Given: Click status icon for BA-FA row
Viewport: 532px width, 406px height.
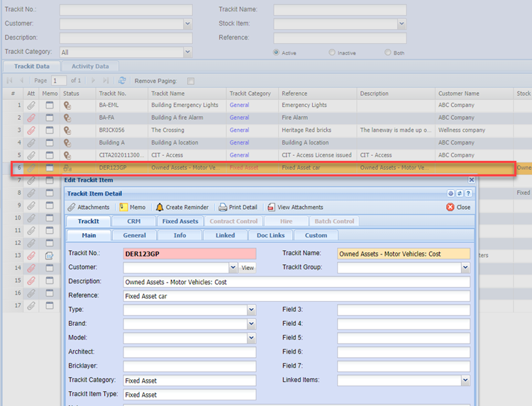Looking at the screenshot, I should pos(68,118).
